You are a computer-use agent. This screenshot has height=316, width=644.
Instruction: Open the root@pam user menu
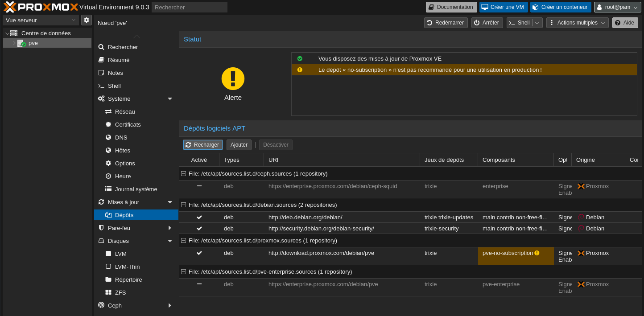[618, 7]
